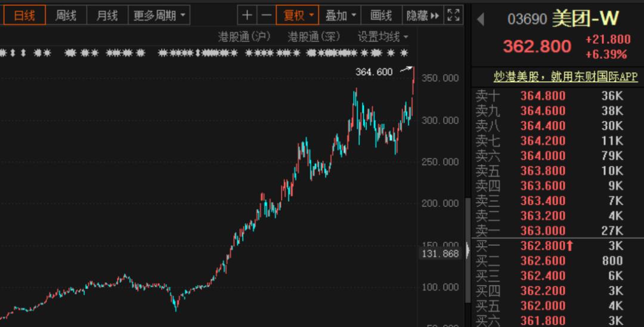Switch to 月线 monthly chart tab
Image resolution: width=644 pixels, height=327 pixels.
tap(107, 16)
